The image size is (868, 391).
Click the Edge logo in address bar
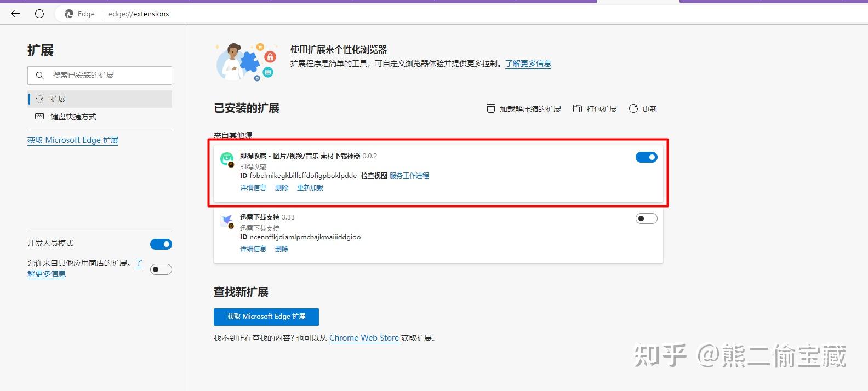click(x=69, y=14)
